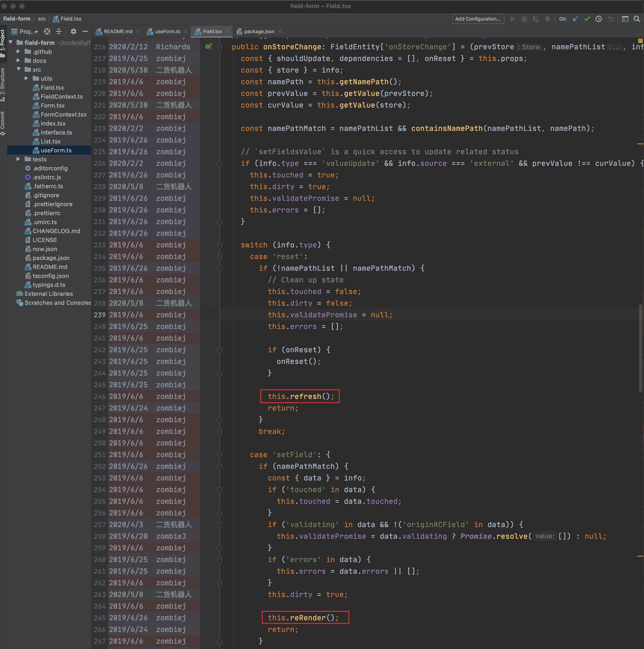Expand the docs folder

(x=18, y=61)
